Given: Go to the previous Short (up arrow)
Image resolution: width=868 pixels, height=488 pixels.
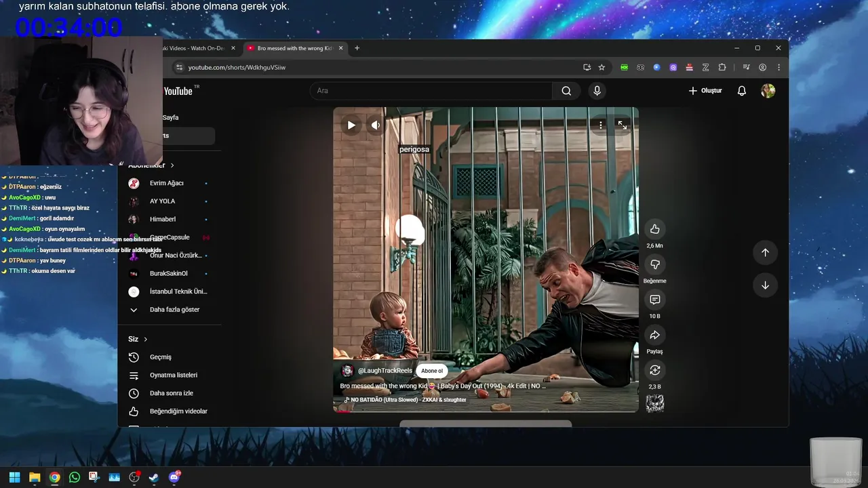Looking at the screenshot, I should click(x=765, y=252).
